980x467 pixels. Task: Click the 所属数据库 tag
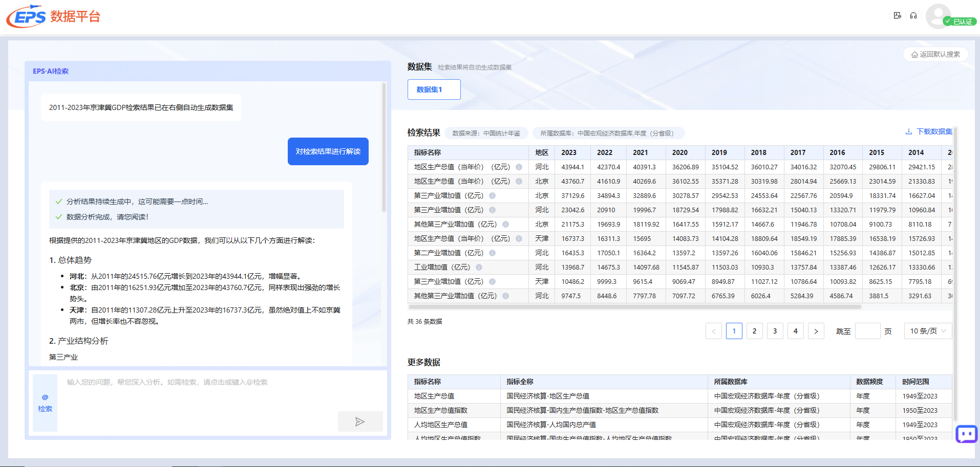click(609, 133)
